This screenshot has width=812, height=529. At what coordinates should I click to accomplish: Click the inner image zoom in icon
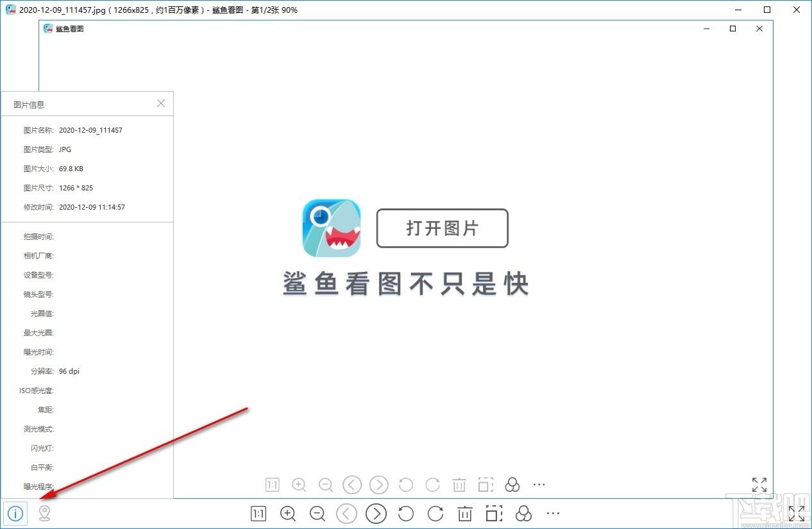299,485
